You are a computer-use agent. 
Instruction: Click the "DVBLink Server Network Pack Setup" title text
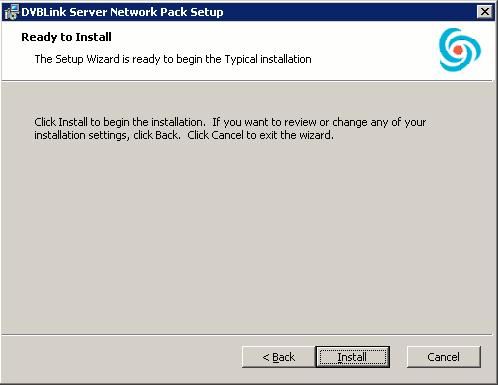(x=122, y=12)
